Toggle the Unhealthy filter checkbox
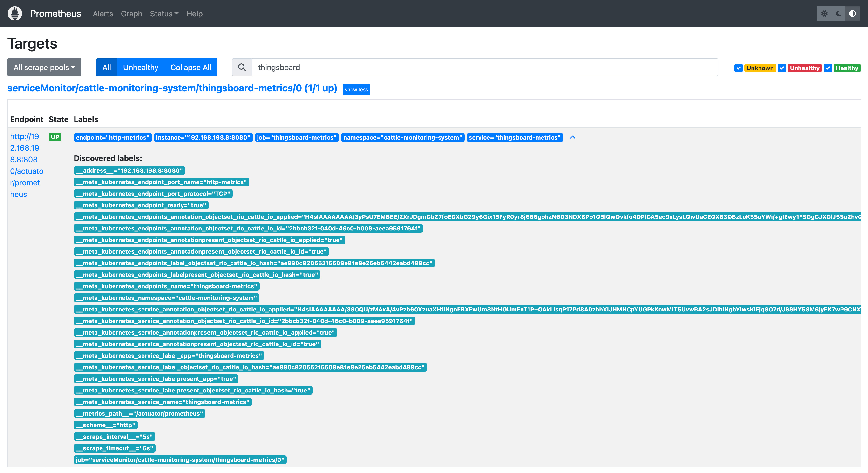Viewport: 868px width, 473px height. click(782, 68)
